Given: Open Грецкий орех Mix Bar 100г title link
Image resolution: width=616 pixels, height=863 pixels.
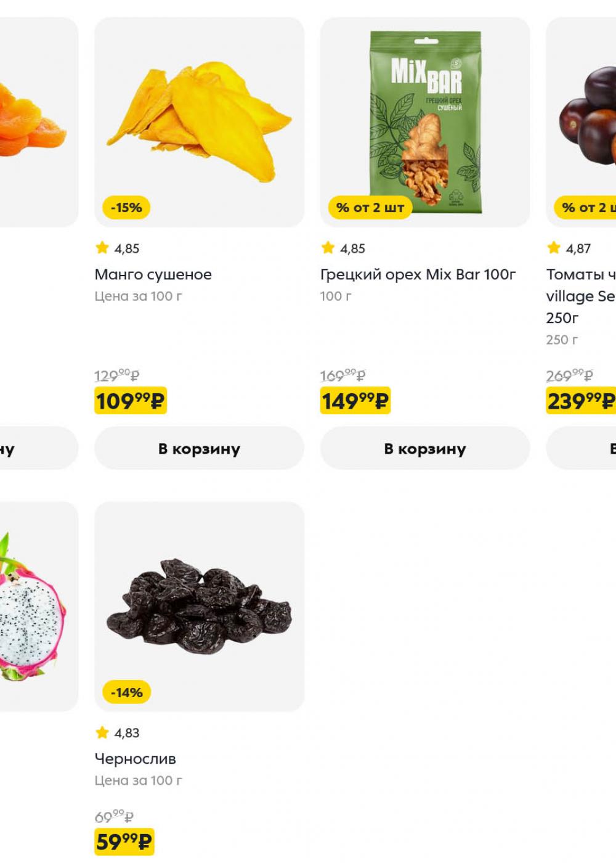Looking at the screenshot, I should [418, 274].
